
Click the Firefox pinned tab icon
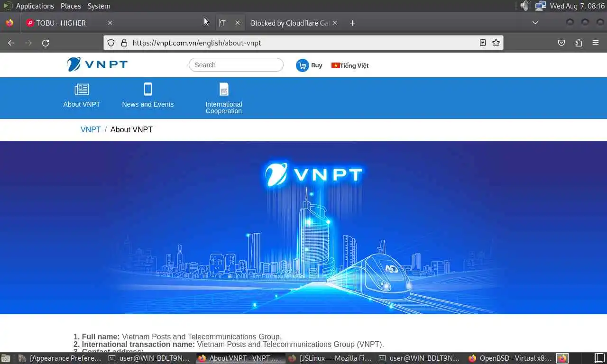[9, 23]
